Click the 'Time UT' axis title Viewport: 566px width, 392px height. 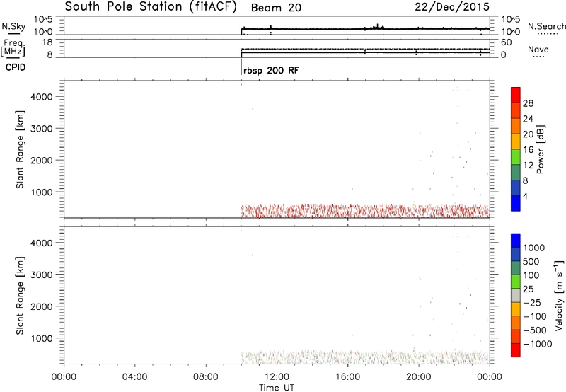[277, 388]
